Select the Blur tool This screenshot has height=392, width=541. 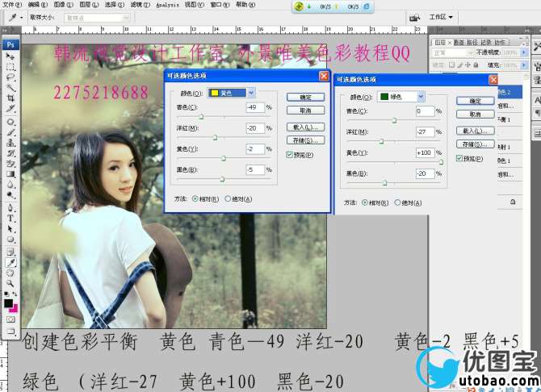pyautogui.click(x=10, y=184)
